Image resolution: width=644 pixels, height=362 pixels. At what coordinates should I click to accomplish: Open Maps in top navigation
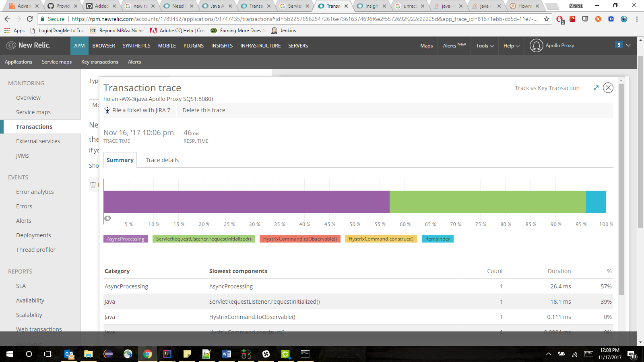tap(426, 45)
